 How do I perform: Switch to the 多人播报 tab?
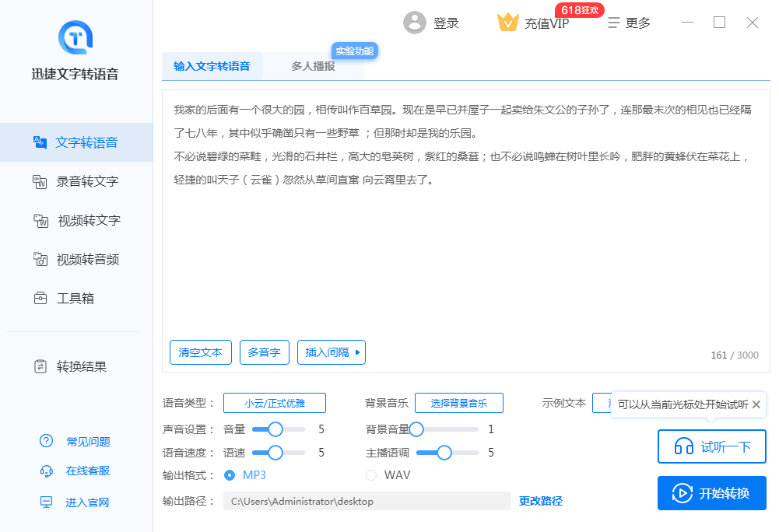coord(313,66)
